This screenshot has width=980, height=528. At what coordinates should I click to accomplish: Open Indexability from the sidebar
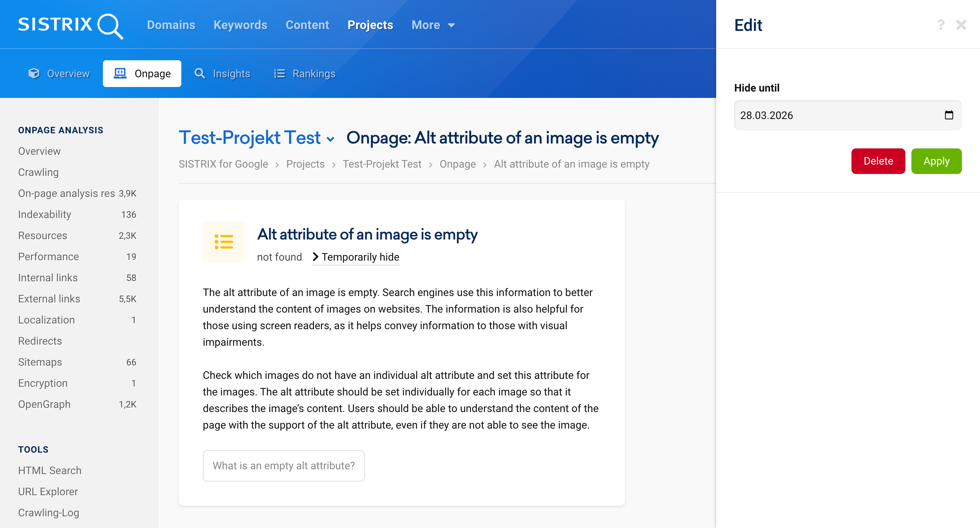(x=44, y=214)
